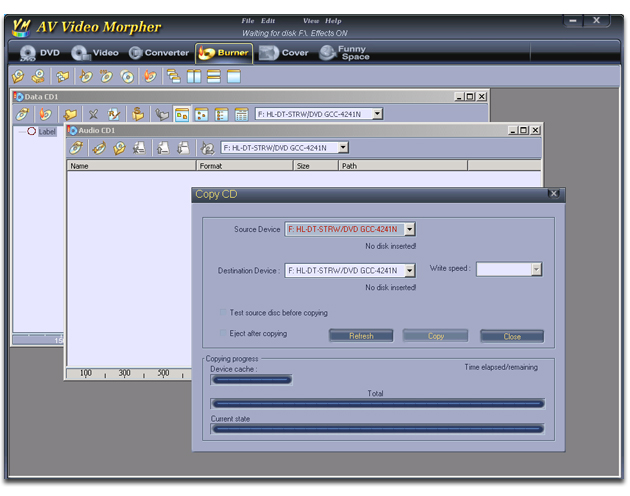Screen dimensions: 630x496
Task: Select the Label tree item
Action: [47, 131]
